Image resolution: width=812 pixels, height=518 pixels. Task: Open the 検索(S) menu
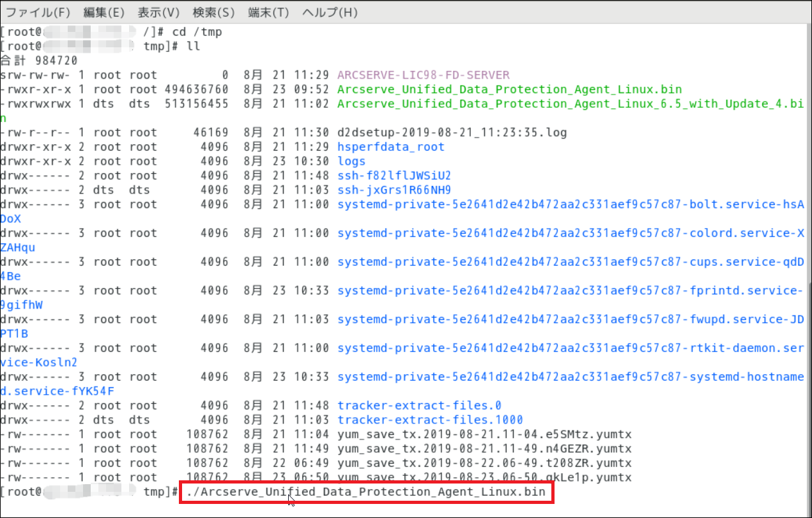pyautogui.click(x=213, y=12)
